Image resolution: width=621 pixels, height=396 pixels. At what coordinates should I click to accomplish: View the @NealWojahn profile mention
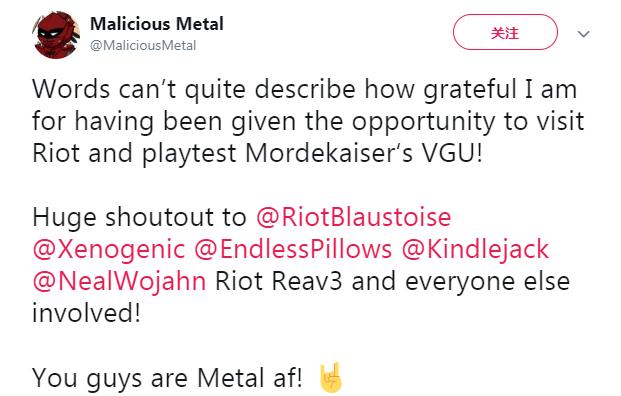pyautogui.click(x=119, y=281)
